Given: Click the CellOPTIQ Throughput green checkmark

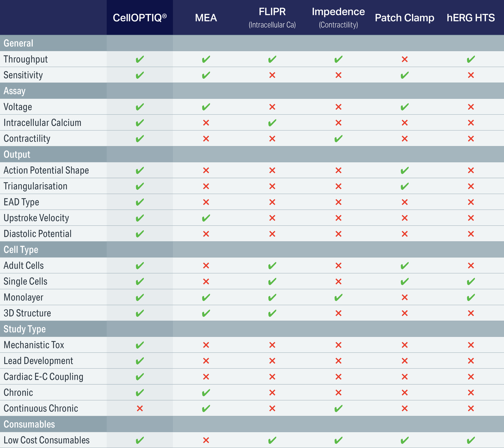Looking at the screenshot, I should coord(140,59).
